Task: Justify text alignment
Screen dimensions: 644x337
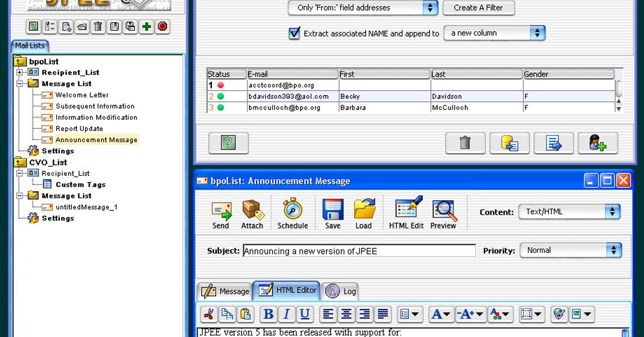Action: click(x=383, y=314)
